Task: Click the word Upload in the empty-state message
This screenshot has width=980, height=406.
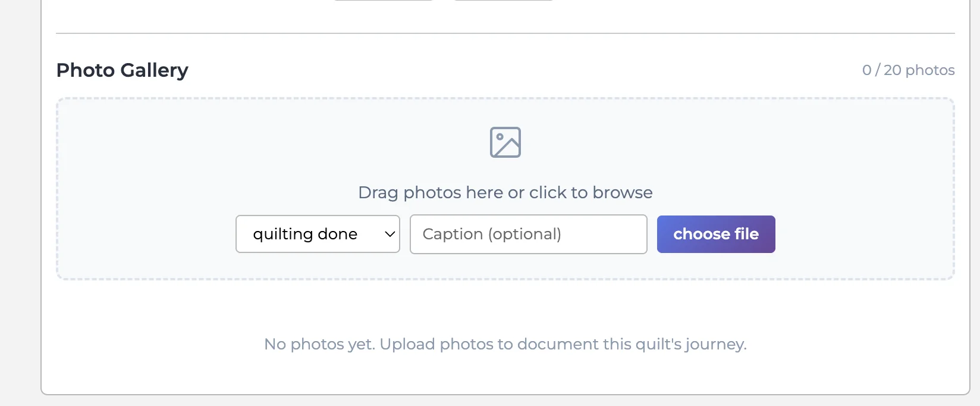Action: tap(407, 344)
